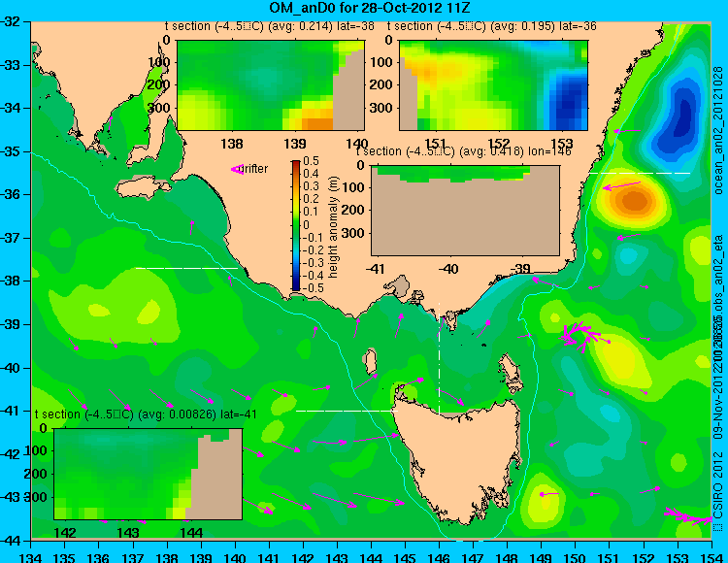
Task: Click the -32 latitude axis label
Action: (12, 21)
